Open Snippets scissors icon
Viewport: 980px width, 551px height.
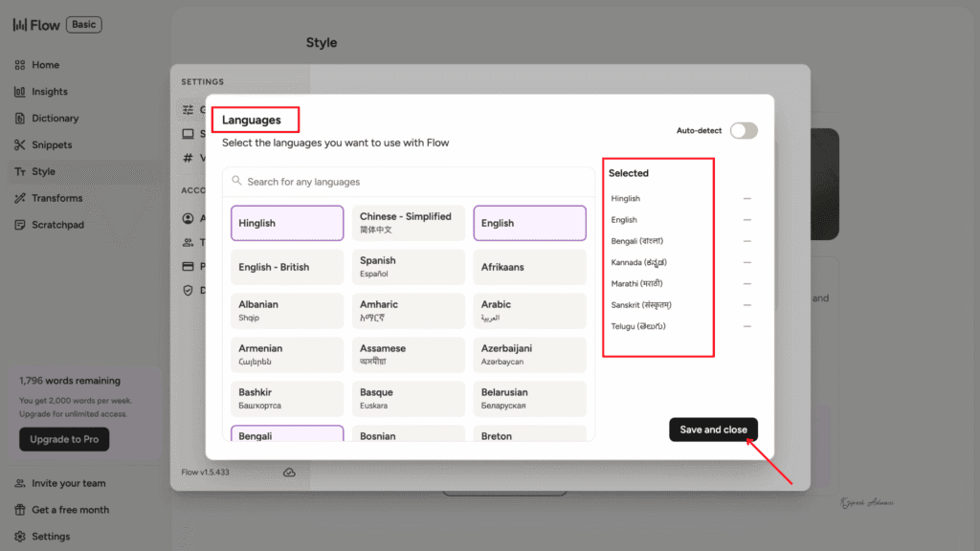[x=20, y=145]
